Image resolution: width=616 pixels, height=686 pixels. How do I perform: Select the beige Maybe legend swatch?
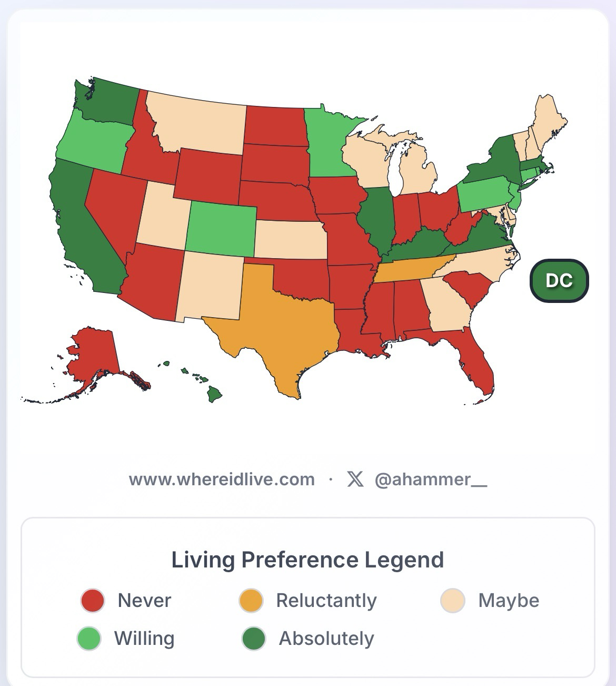(453, 601)
